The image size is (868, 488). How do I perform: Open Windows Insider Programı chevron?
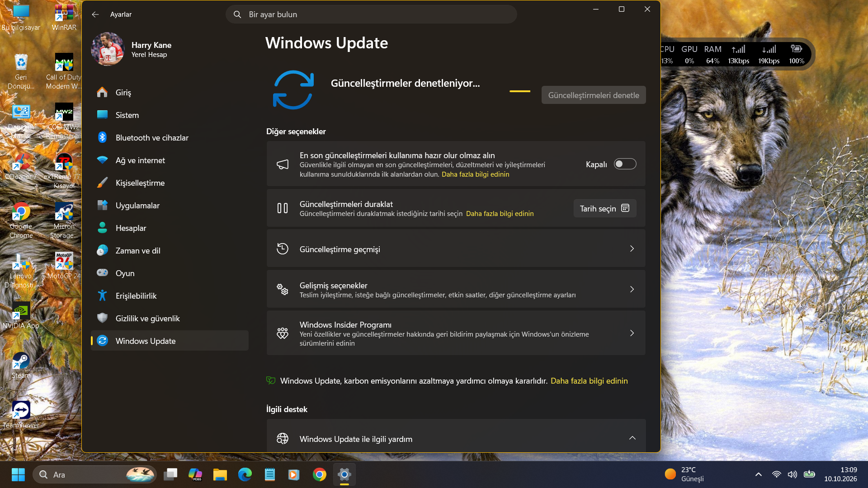(x=632, y=333)
